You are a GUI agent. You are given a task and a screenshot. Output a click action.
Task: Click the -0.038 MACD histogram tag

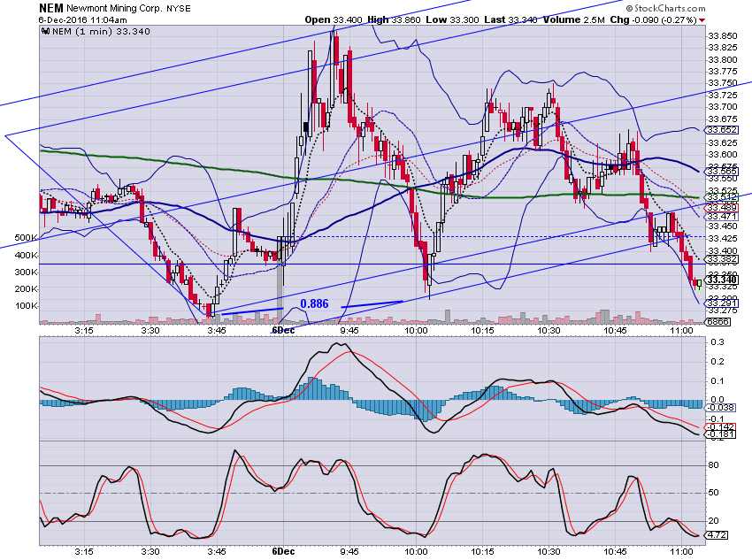coord(721,408)
